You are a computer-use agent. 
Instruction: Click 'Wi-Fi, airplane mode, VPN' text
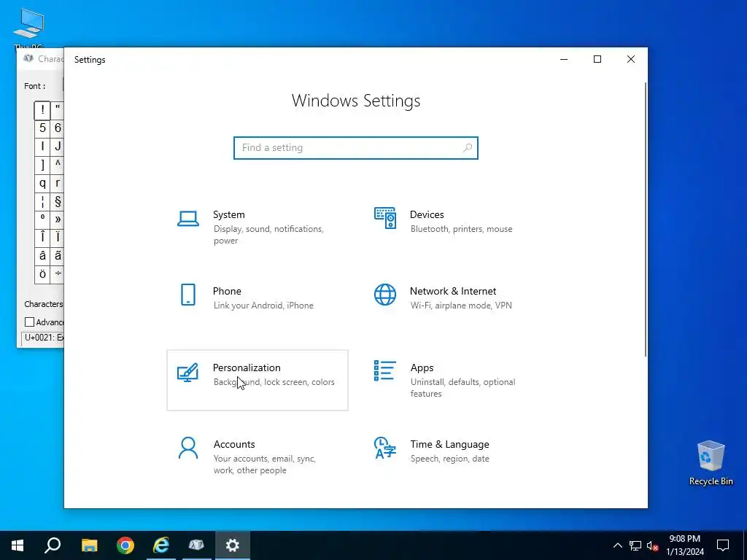461,306
